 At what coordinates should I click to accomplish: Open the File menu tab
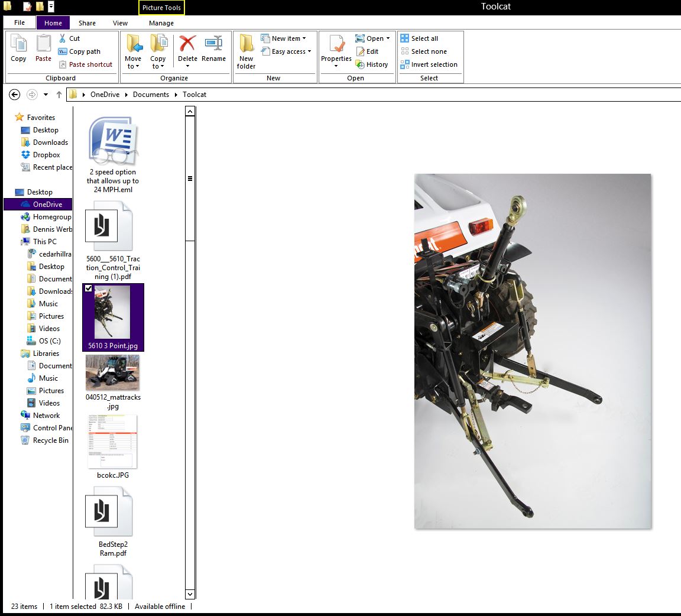(20, 22)
